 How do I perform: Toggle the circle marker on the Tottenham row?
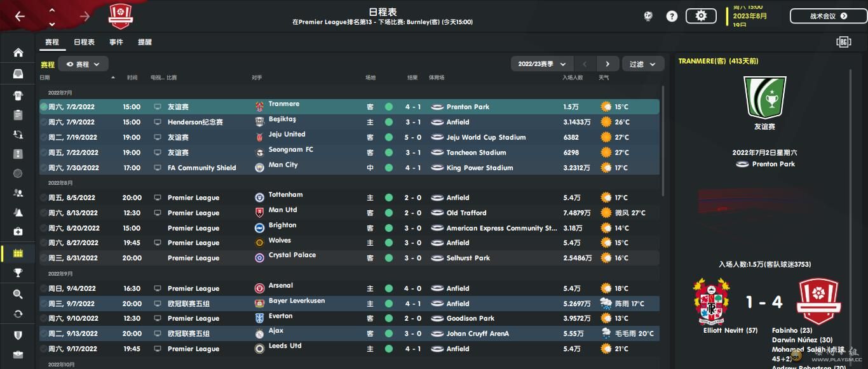click(44, 198)
